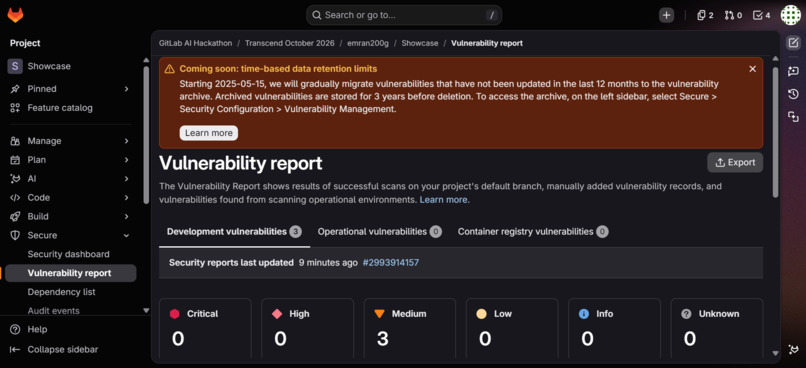Image resolution: width=806 pixels, height=368 pixels.
Task: Click the Duo tanuki icon at right bottom
Action: pyautogui.click(x=793, y=349)
